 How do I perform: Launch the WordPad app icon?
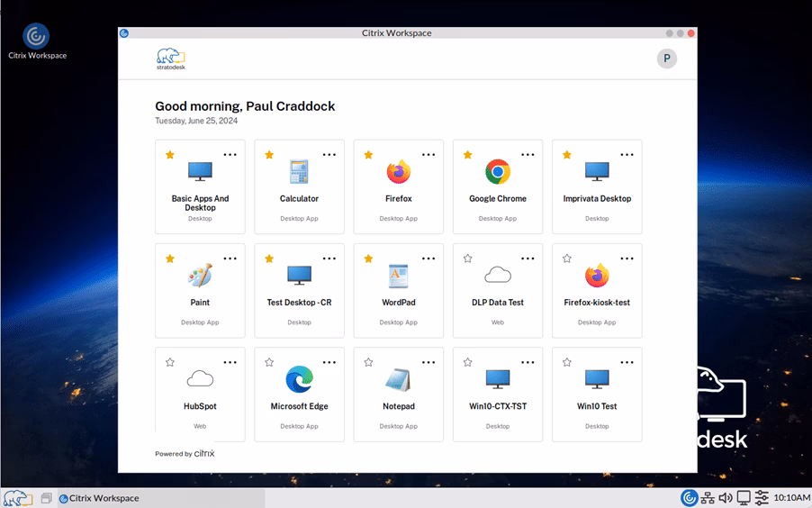tap(399, 276)
